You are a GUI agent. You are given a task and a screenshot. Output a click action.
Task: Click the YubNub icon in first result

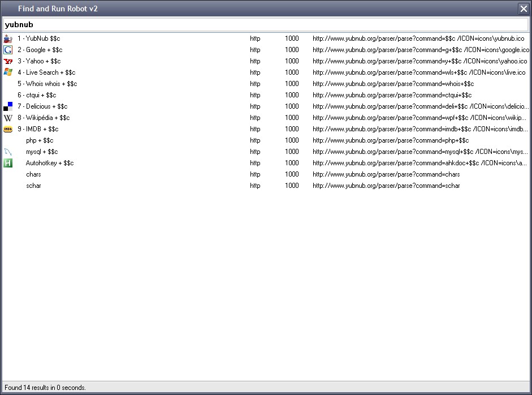coord(8,38)
